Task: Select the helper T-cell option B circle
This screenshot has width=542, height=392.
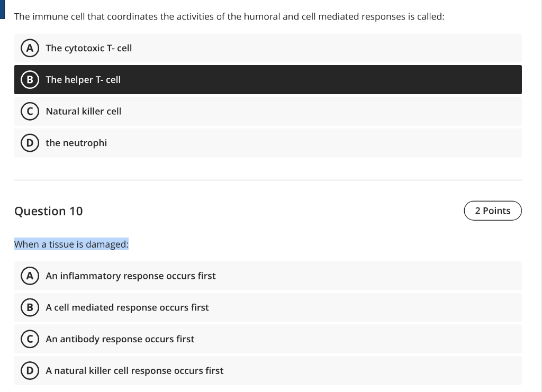Action: coord(30,79)
